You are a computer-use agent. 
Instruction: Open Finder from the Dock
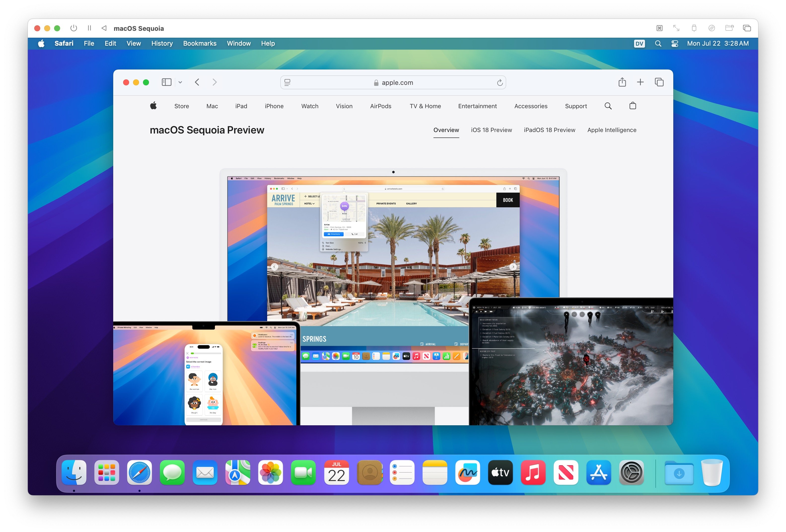tap(74, 472)
